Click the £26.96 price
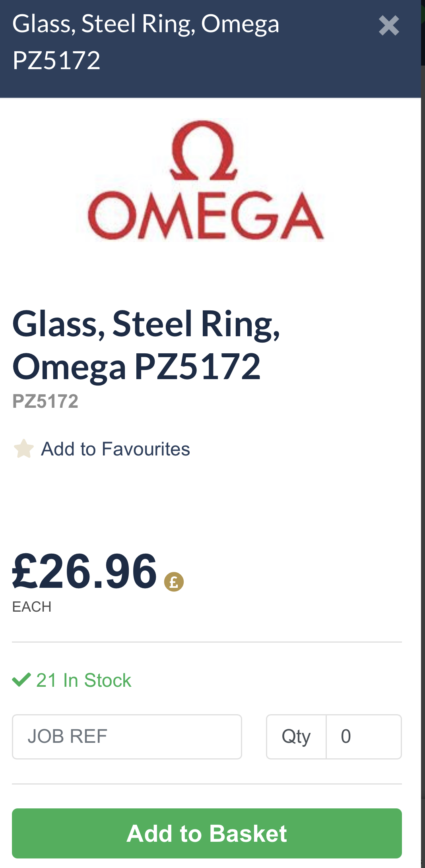The height and width of the screenshot is (868, 425). click(x=85, y=572)
